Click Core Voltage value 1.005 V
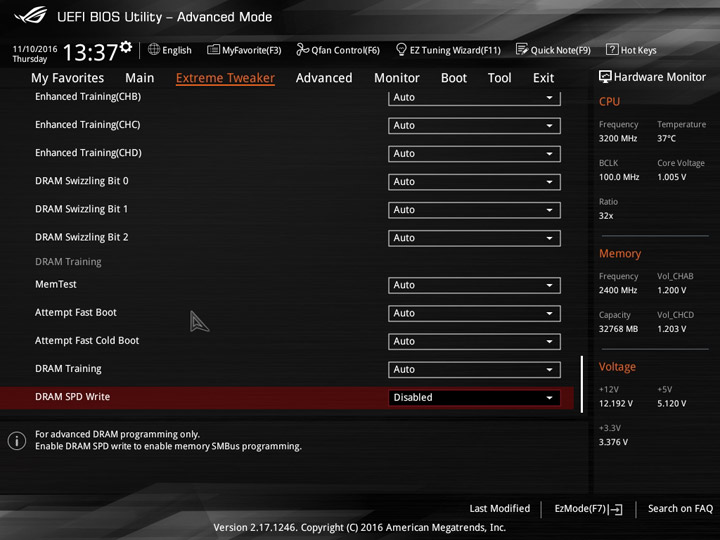This screenshot has width=720, height=540. tap(671, 177)
